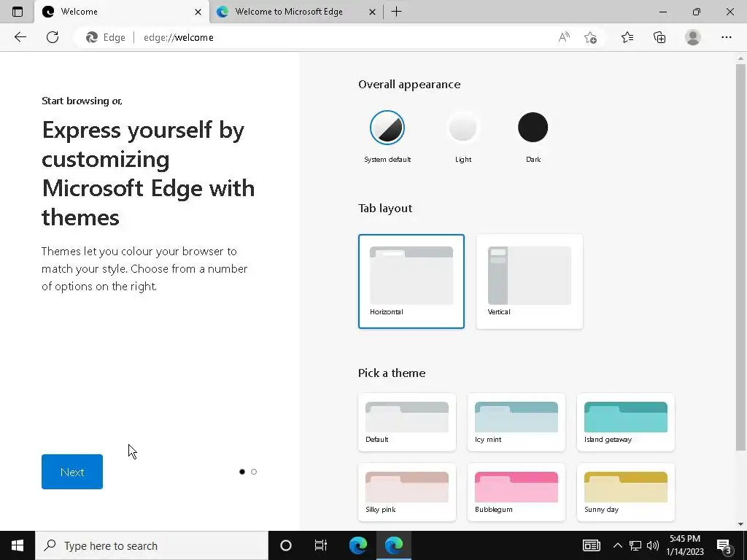Go back with the back arrow
The image size is (747, 560).
(x=20, y=37)
